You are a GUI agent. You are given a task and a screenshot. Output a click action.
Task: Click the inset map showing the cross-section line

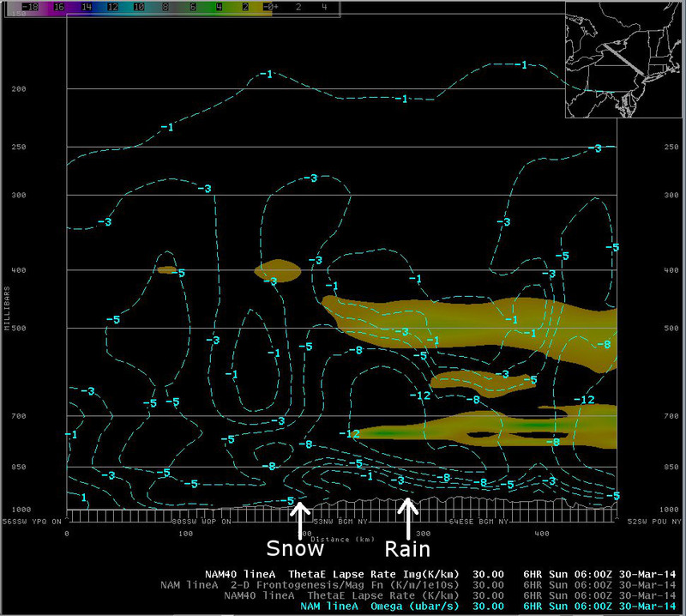pos(623,59)
